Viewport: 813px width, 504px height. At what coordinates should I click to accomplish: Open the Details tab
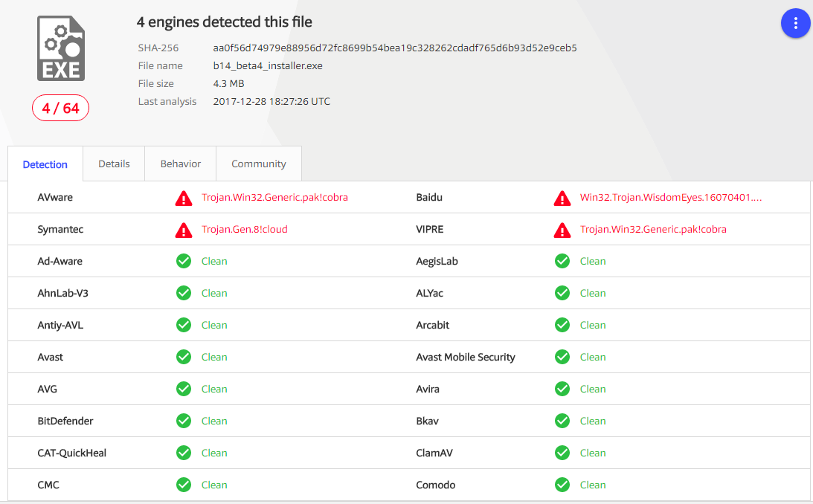[x=114, y=164]
